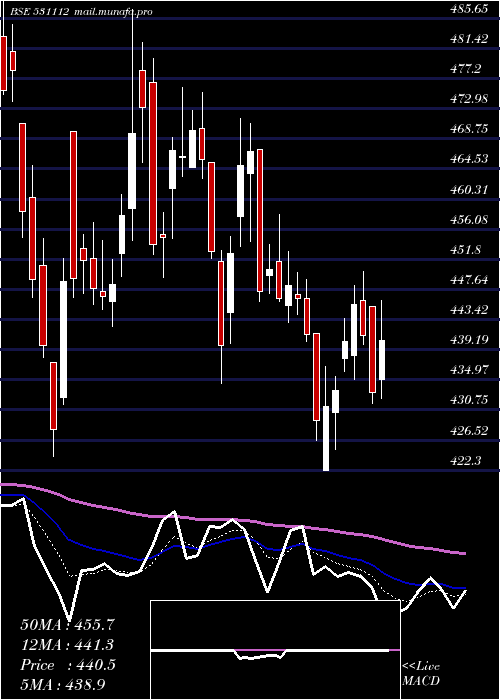Click the lowest white candle near 422.3

326,438
